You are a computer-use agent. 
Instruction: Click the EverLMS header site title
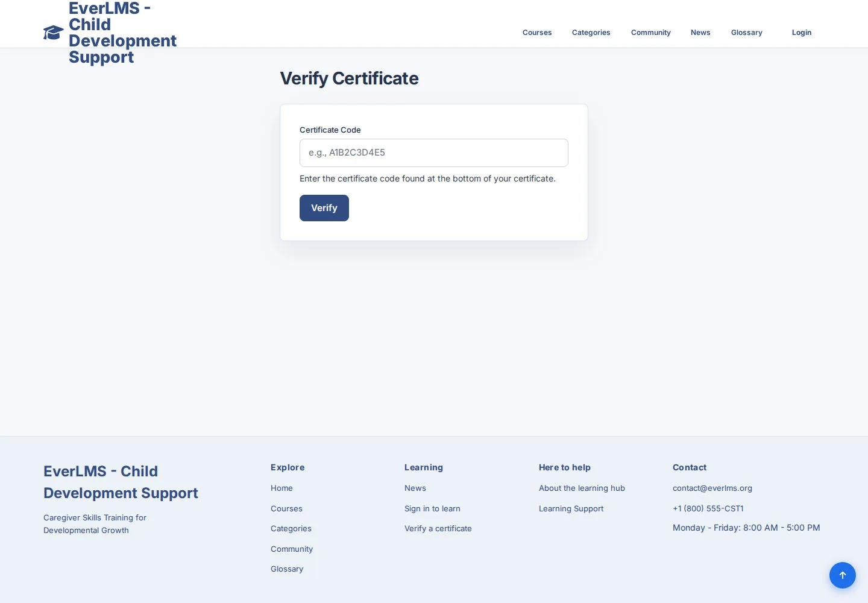coord(122,33)
